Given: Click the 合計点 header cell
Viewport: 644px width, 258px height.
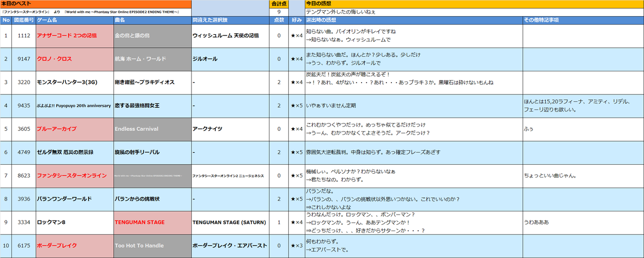Looking at the screenshot, I should [279, 4].
